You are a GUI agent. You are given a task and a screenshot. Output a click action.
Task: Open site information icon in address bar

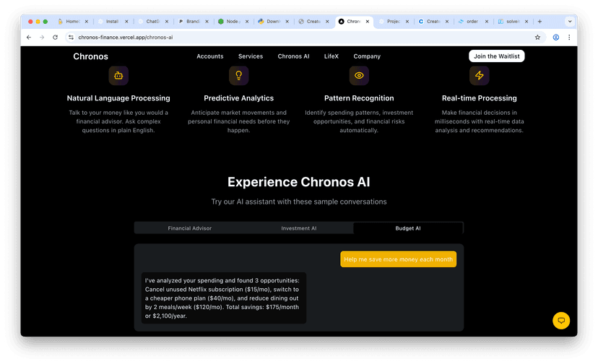tap(71, 38)
